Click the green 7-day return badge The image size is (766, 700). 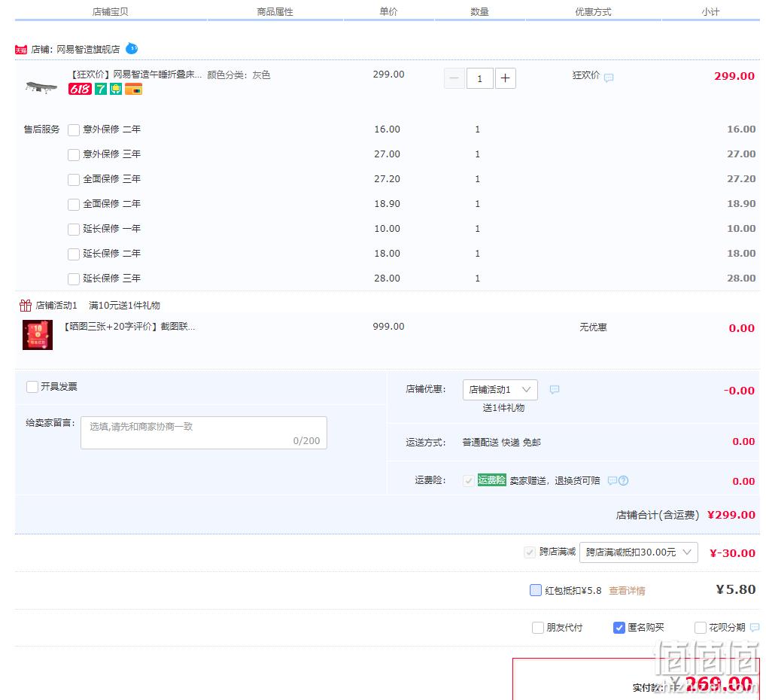(x=100, y=89)
